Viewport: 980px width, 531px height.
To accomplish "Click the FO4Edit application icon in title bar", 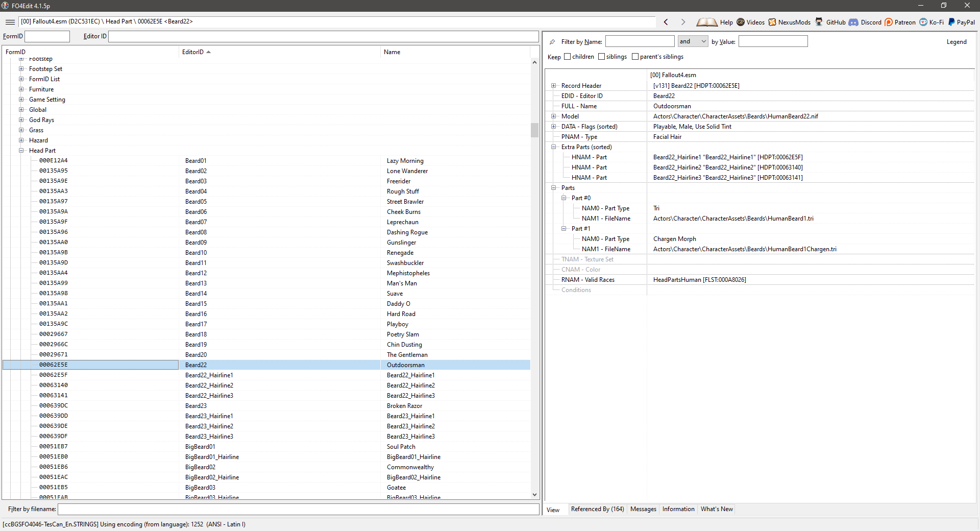I will (x=5, y=6).
